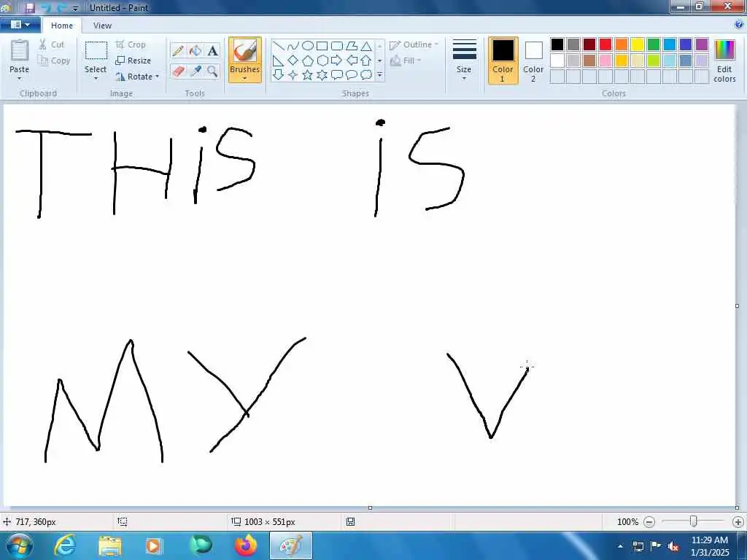Switch to the Home ribbon tab

pos(62,26)
